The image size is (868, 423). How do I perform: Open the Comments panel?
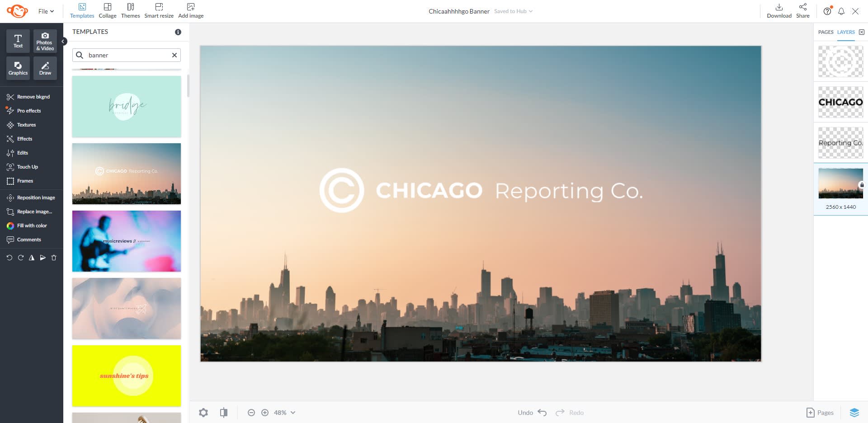[x=24, y=240]
